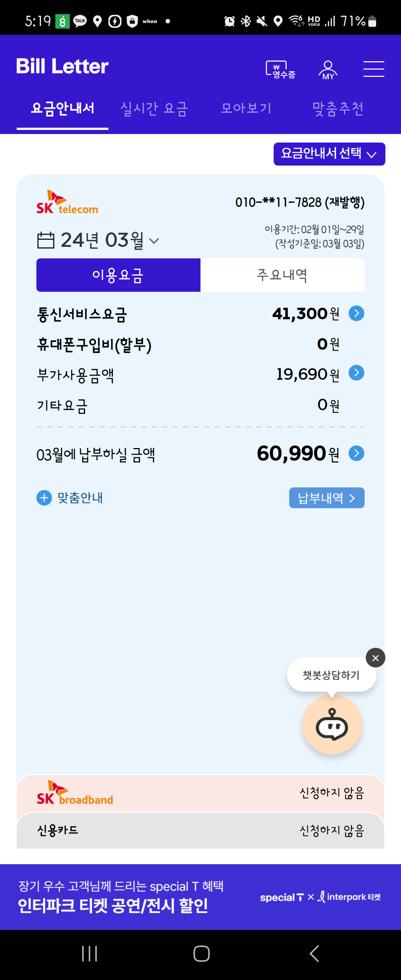Image resolution: width=401 pixels, height=980 pixels.
Task: Select the 이용요금 segment
Action: [118, 275]
